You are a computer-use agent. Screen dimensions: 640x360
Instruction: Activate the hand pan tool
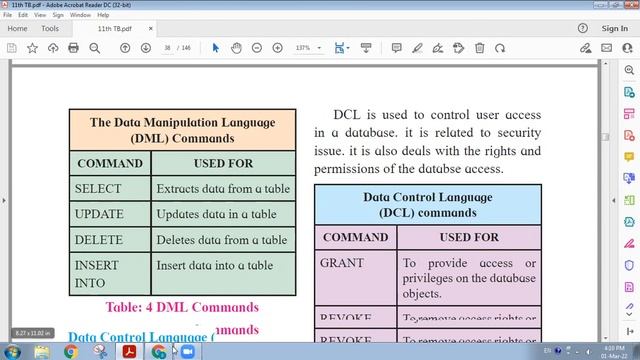236,48
